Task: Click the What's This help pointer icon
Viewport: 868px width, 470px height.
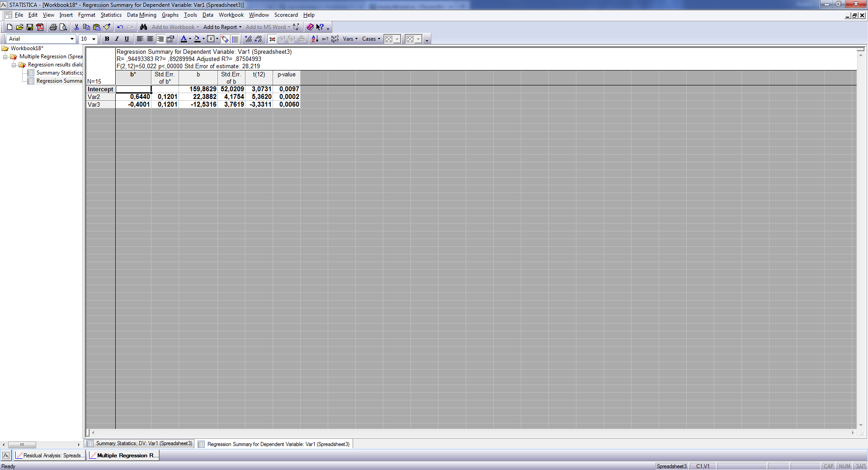Action: [320, 27]
